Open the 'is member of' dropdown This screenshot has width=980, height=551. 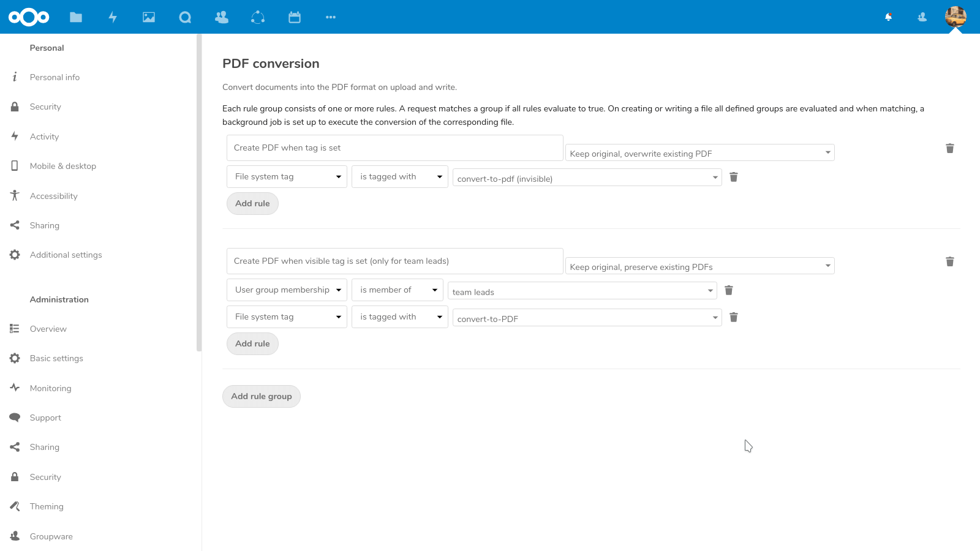[x=397, y=290]
